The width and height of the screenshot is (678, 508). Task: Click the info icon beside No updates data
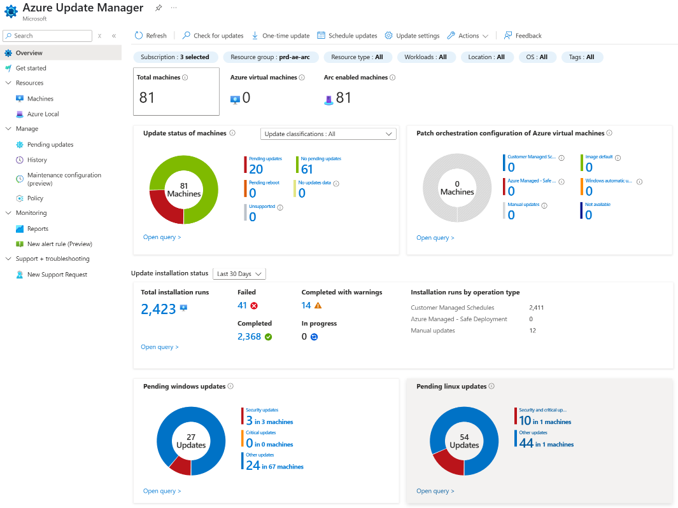[x=336, y=183]
